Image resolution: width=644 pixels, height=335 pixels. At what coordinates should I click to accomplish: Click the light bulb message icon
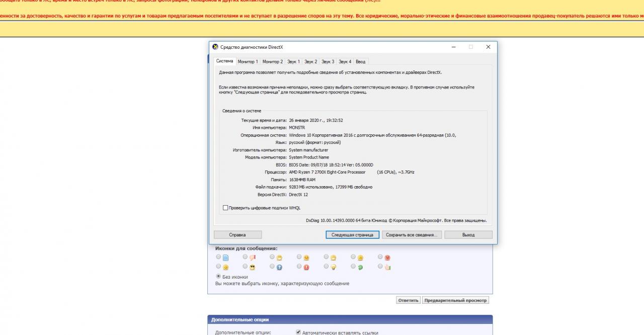(x=333, y=268)
